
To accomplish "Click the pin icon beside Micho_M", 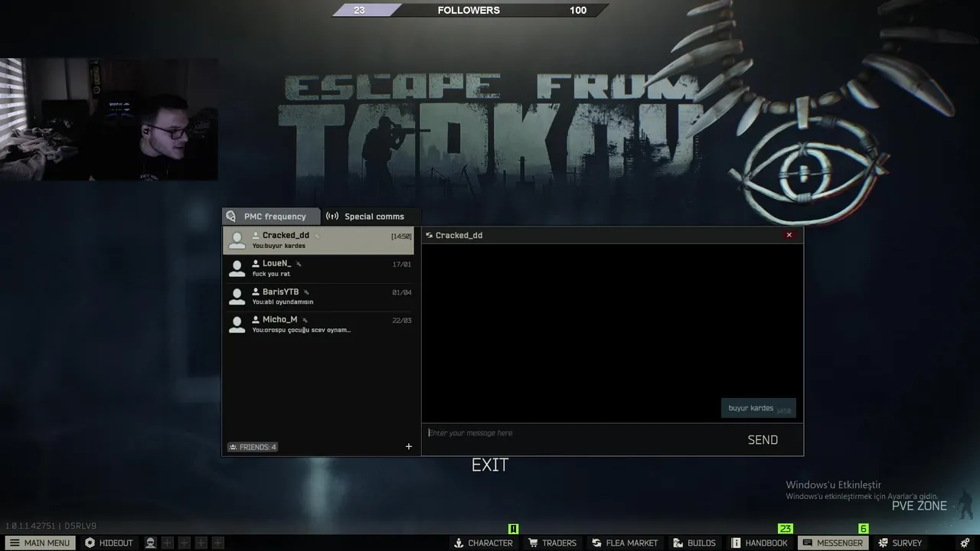I will click(305, 320).
